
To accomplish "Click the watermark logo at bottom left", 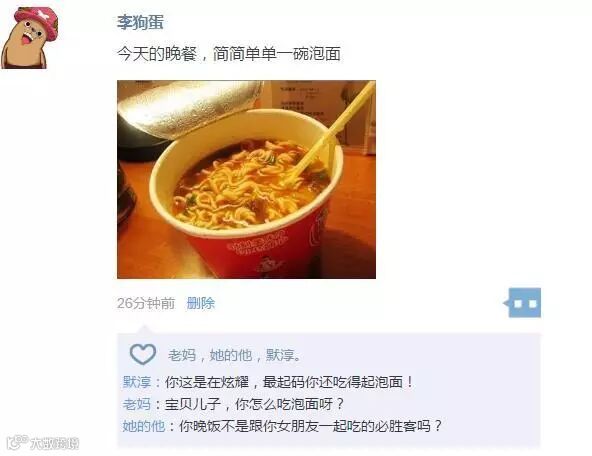I will tap(43, 443).
